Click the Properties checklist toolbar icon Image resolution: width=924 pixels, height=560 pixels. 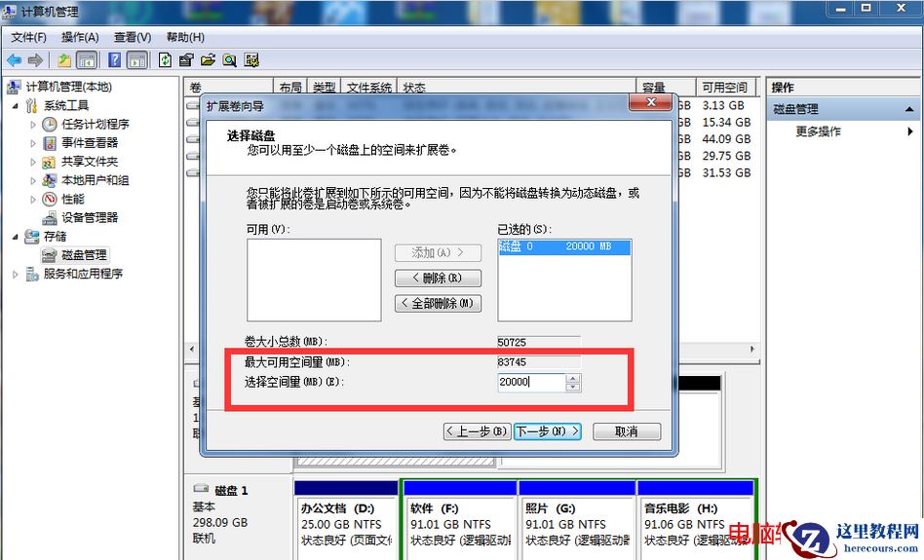[186, 60]
